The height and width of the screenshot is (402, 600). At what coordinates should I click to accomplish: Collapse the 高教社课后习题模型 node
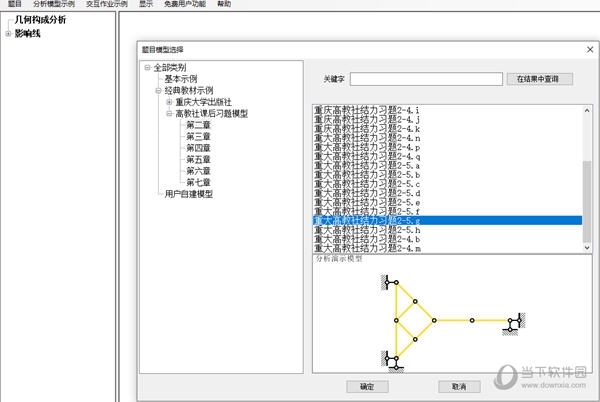pyautogui.click(x=169, y=114)
